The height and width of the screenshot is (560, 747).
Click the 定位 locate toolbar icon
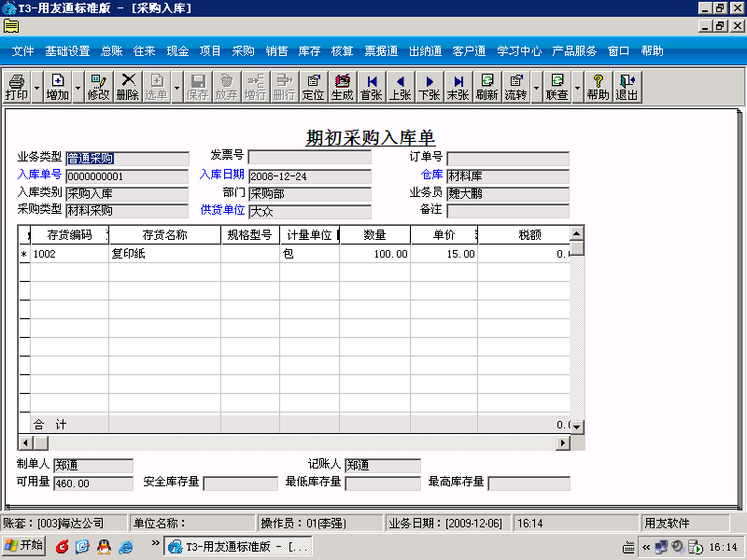(314, 87)
